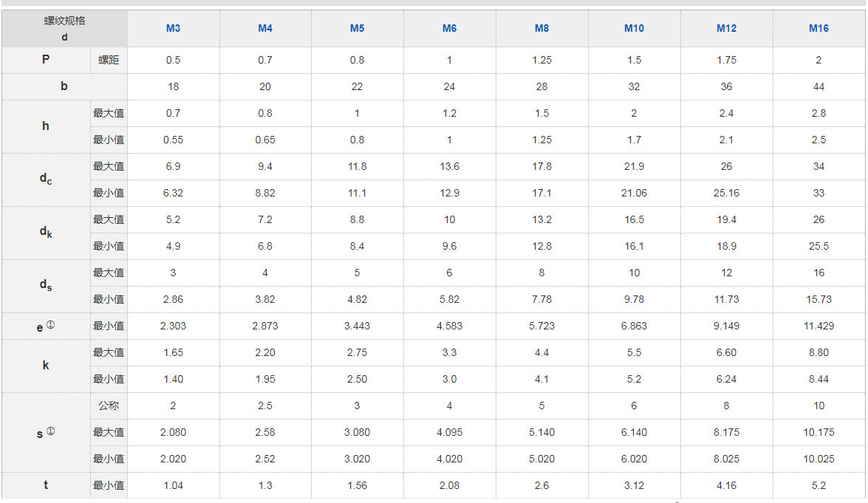Click the t row header cell
Viewport: 868px width, 503px height.
click(46, 485)
